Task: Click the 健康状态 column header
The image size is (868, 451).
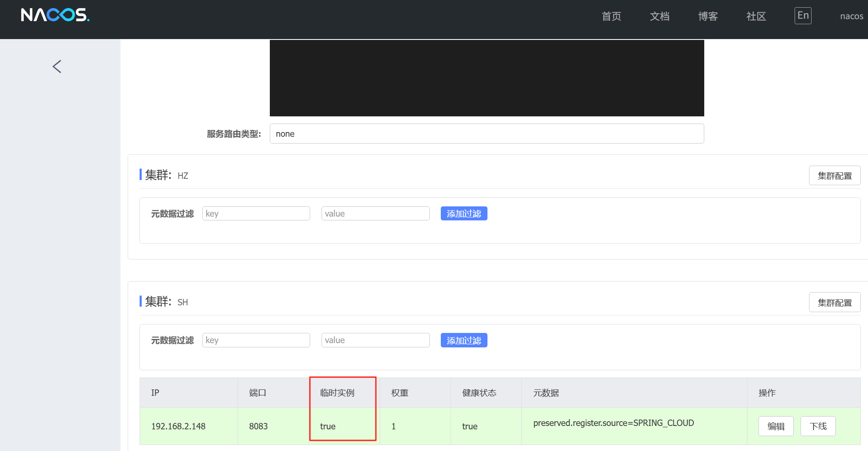Action: click(x=479, y=393)
